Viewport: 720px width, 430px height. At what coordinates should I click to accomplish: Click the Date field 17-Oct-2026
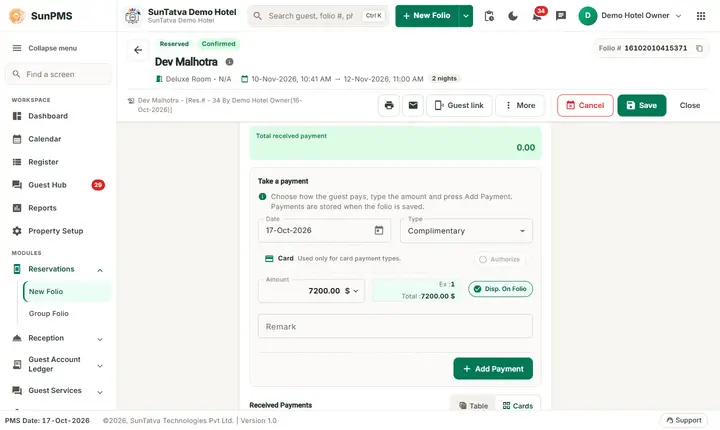[x=325, y=230]
